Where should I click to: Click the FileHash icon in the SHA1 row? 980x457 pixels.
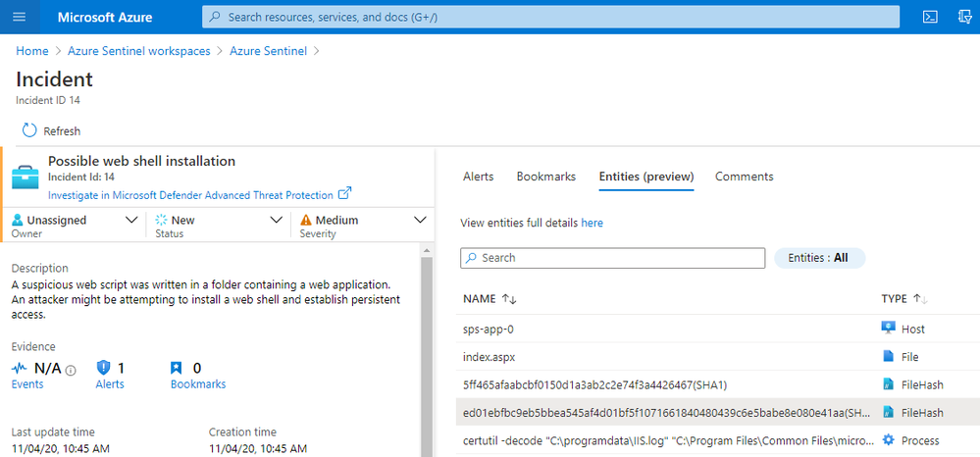pyautogui.click(x=888, y=383)
